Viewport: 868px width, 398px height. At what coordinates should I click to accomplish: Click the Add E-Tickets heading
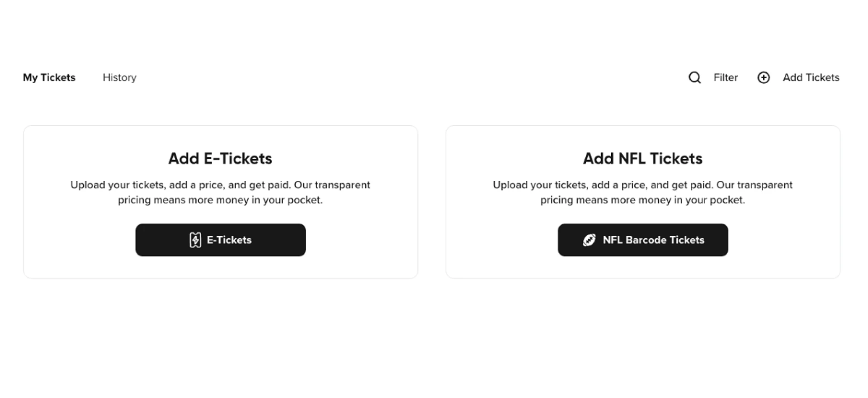(220, 159)
